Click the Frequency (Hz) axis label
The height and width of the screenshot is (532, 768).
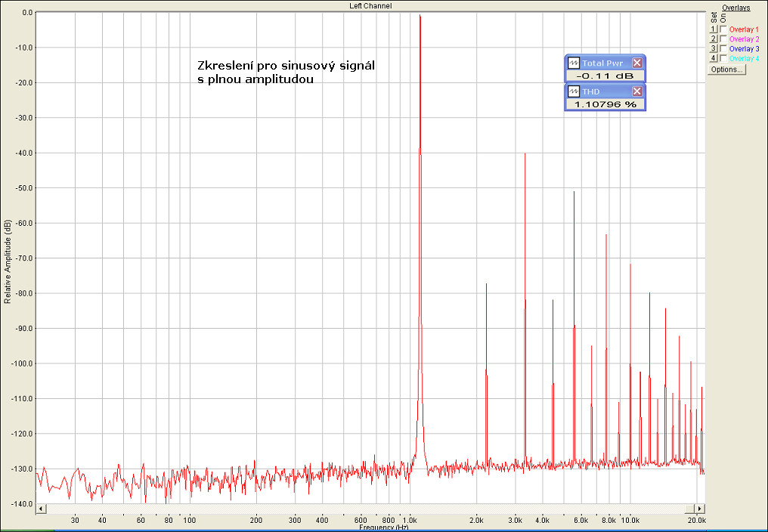click(x=383, y=528)
